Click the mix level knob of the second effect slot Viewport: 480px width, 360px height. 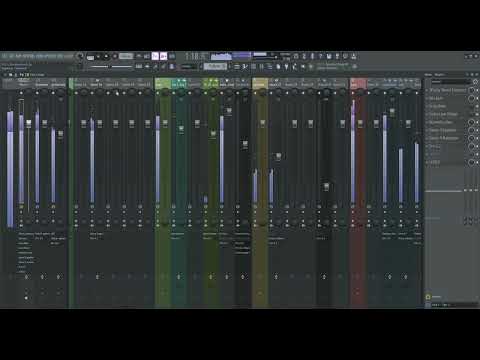coord(471,98)
